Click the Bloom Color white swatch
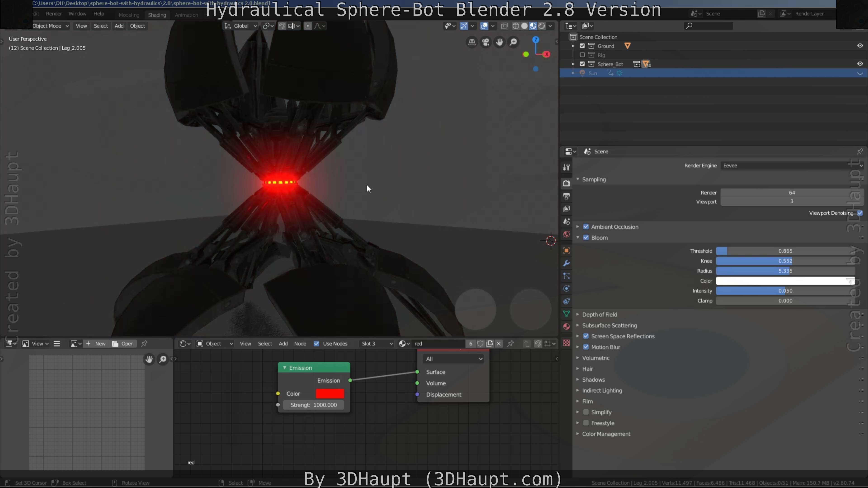This screenshot has height=488, width=868. click(785, 281)
